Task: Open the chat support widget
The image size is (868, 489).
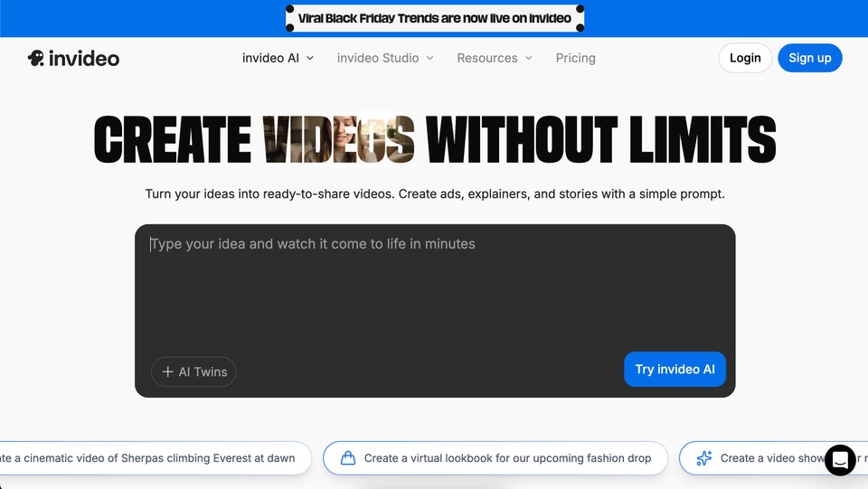Action: point(839,459)
